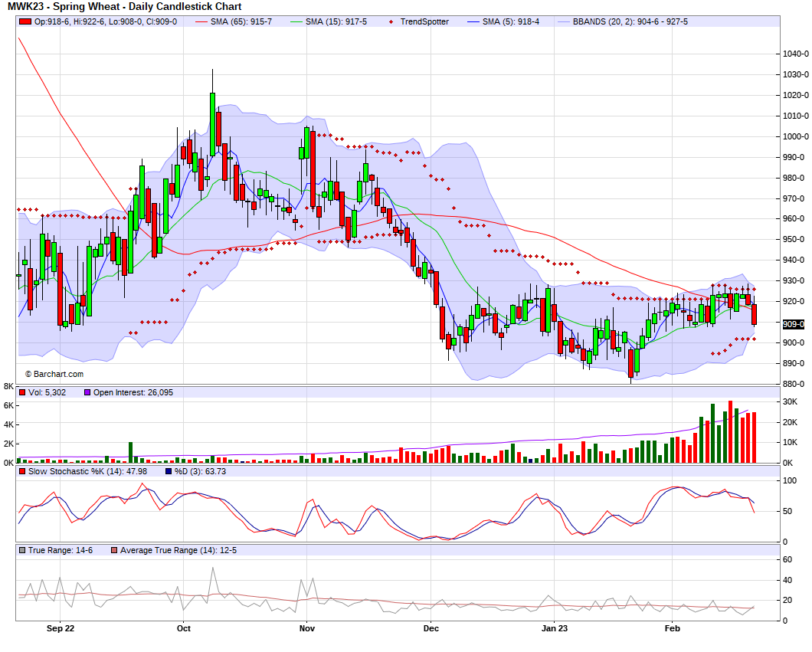Click the 'Vol: 5,302' volume label
This screenshot has width=812, height=652.
(47, 392)
